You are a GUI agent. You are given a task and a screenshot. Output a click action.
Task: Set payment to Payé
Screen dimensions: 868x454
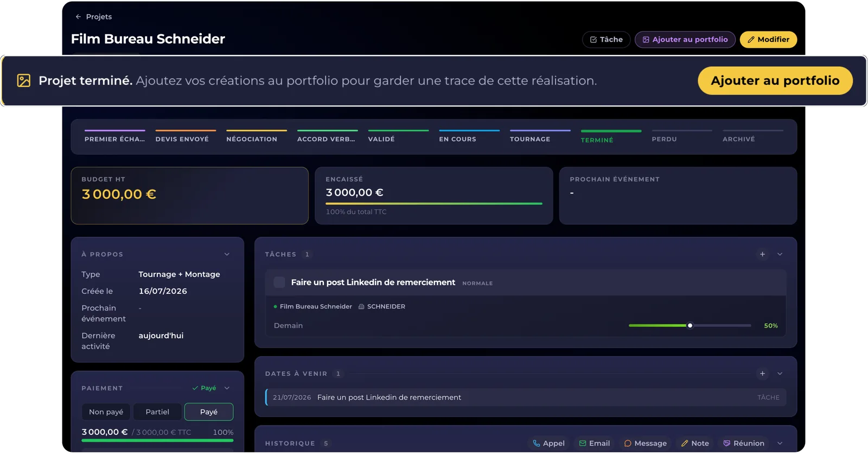pos(209,412)
